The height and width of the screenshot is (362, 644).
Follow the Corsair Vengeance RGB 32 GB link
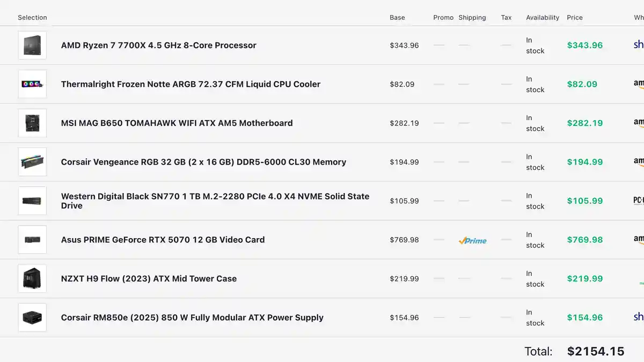point(203,162)
